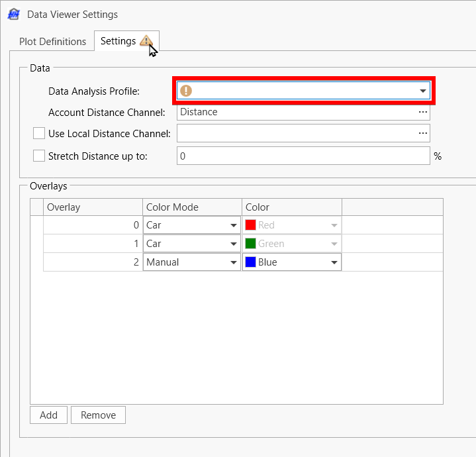Toggle Stretch Distance up to checkbox
Image resolution: width=476 pixels, height=457 pixels.
(39, 156)
